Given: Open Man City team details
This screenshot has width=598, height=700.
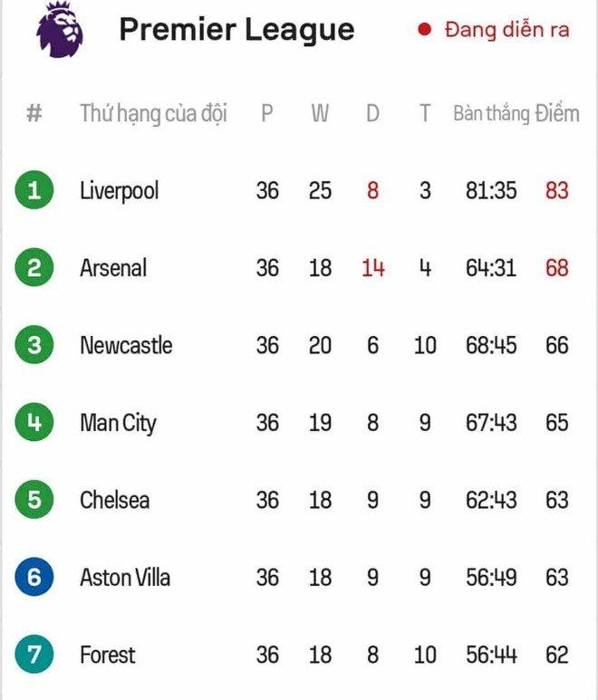Looking at the screenshot, I should (119, 423).
